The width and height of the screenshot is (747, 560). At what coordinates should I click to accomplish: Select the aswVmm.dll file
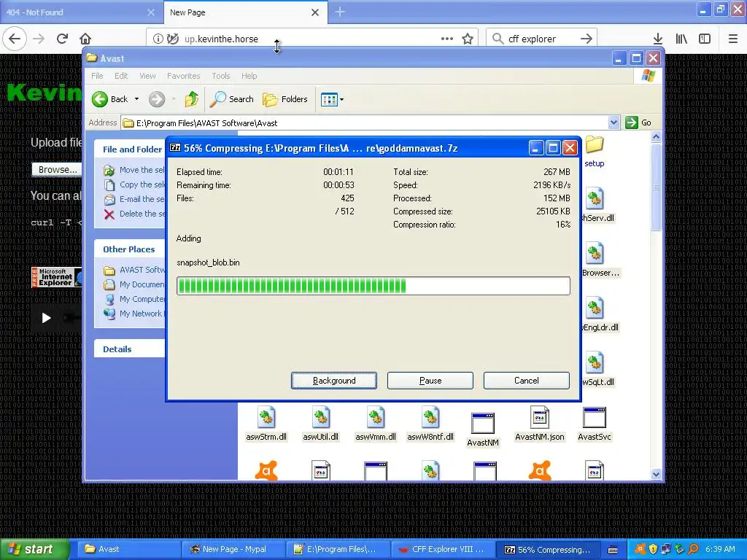coord(376,424)
